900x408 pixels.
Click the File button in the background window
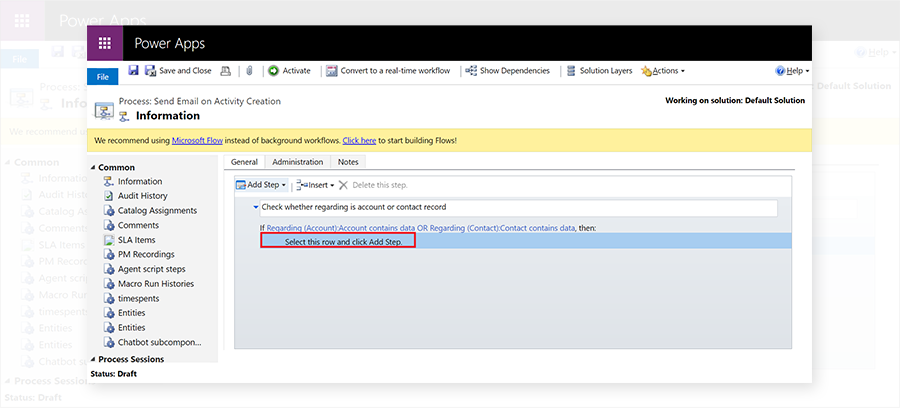click(20, 59)
